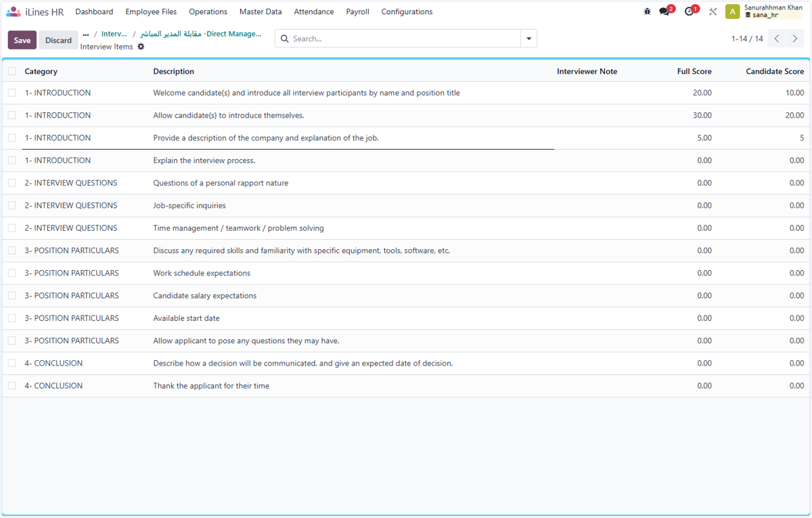
Task: Click the wrench tools icon
Action: coord(713,12)
